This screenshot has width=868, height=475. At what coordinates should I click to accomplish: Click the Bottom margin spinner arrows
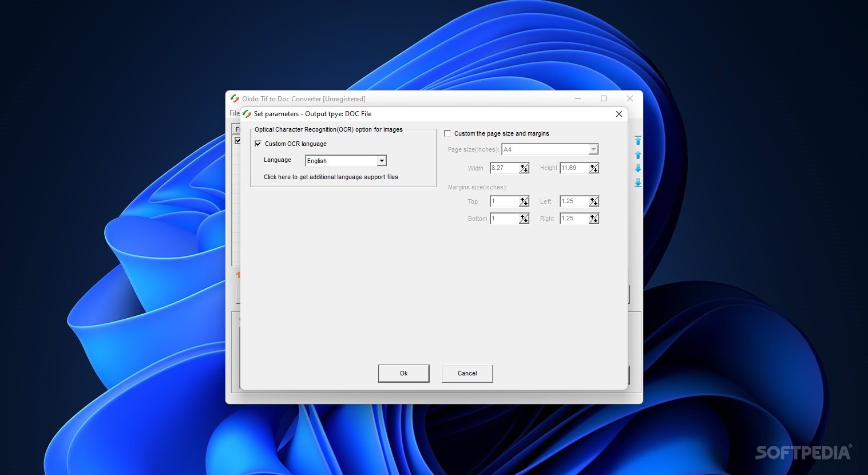tap(524, 219)
